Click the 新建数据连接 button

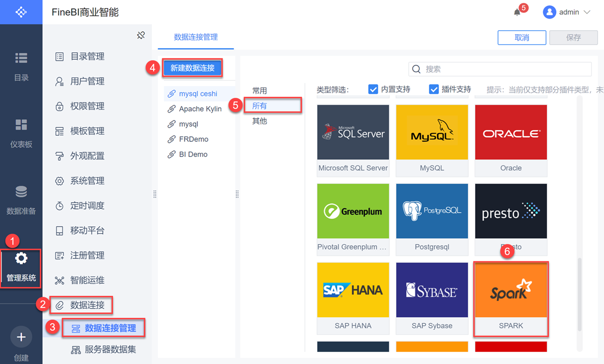192,68
